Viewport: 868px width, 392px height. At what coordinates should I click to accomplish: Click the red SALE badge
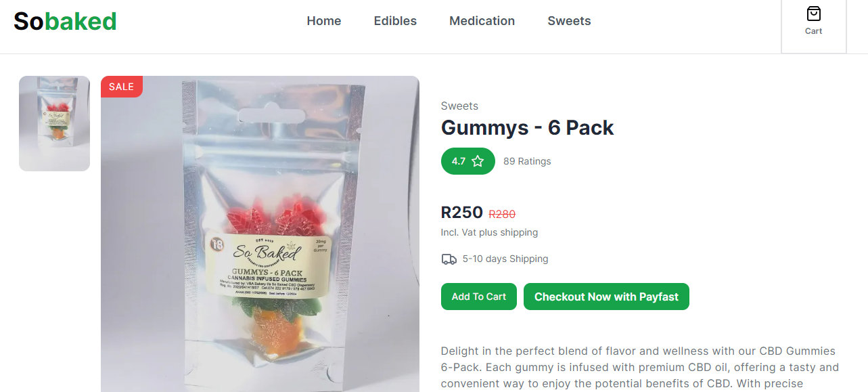point(122,87)
